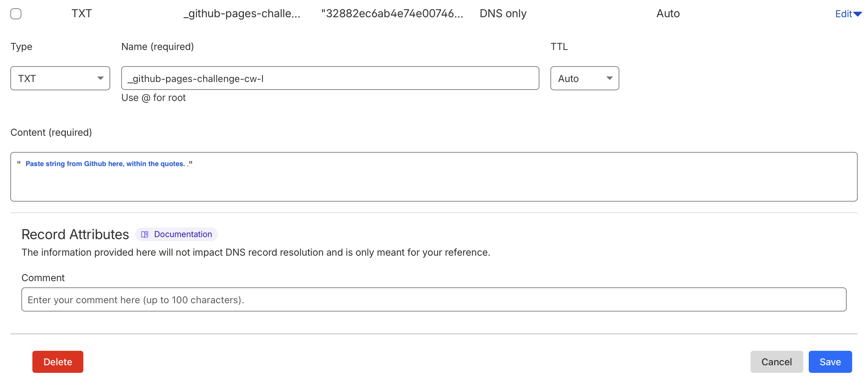Click the red Delete button
Screen dimensions: 868x388
58,362
